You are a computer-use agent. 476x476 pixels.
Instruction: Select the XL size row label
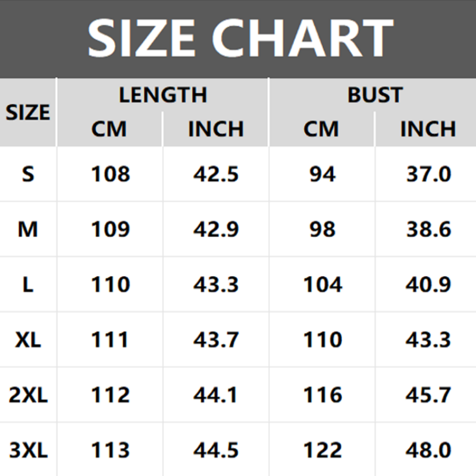[28, 340]
